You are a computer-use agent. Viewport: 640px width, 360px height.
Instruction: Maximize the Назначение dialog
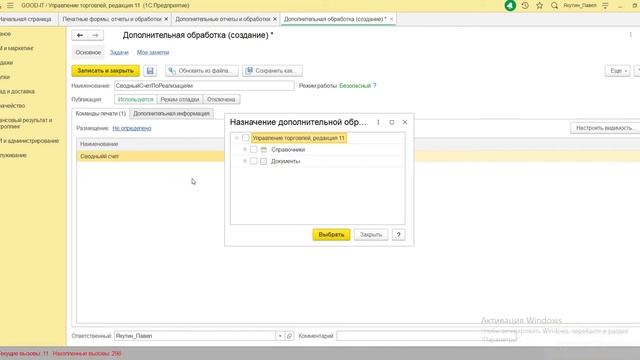point(392,122)
